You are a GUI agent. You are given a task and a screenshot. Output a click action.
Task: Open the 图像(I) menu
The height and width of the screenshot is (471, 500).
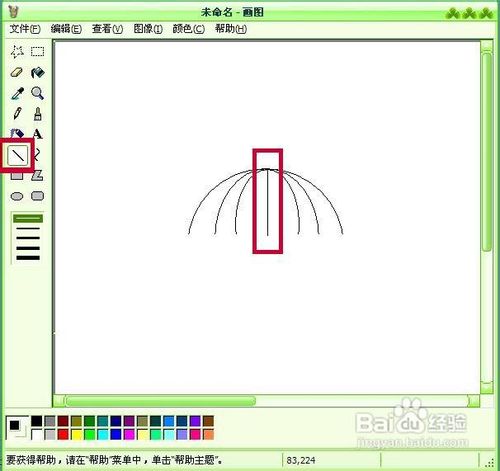(148, 29)
